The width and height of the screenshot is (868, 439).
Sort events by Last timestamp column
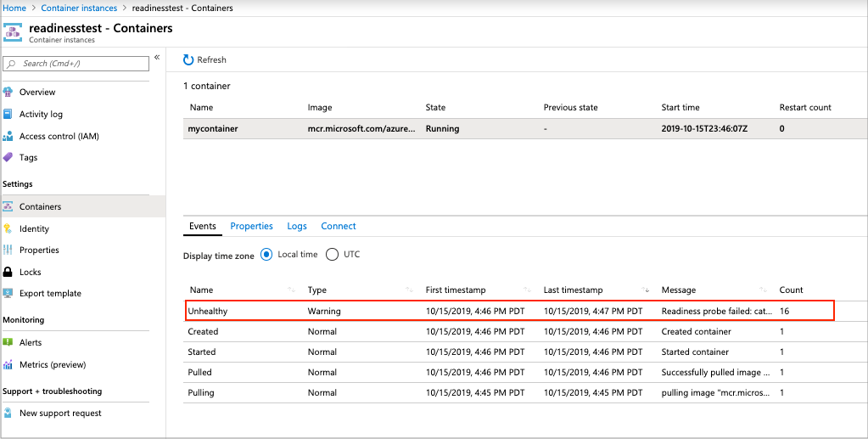647,290
